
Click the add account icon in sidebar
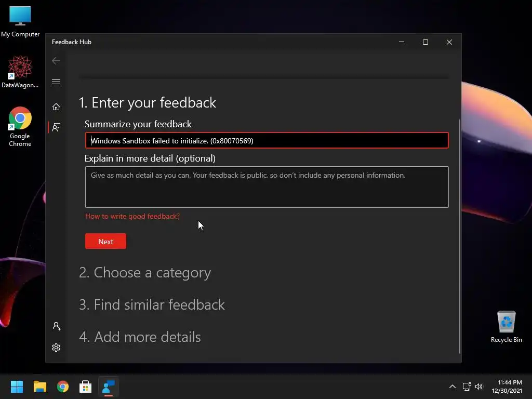coord(56,326)
